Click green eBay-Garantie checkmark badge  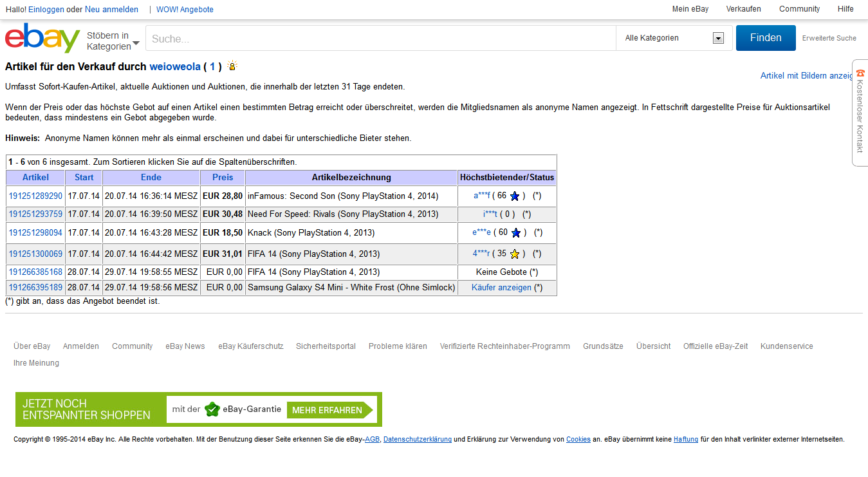(x=212, y=409)
